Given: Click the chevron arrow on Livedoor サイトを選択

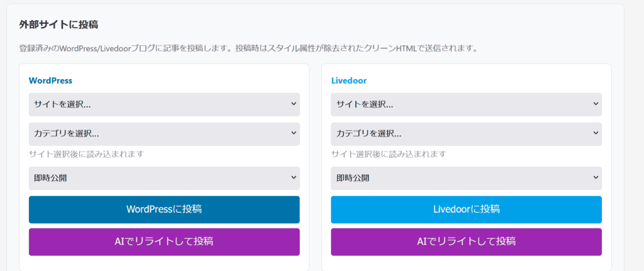Looking at the screenshot, I should (596, 104).
